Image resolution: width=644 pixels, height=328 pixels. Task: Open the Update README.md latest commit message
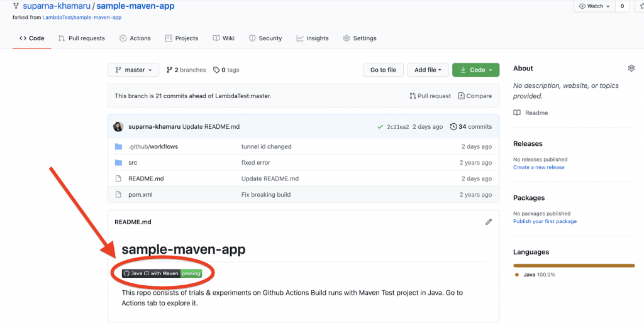(211, 126)
